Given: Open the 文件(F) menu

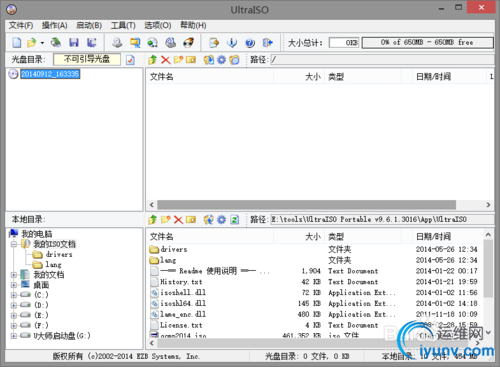Looking at the screenshot, I should (21, 25).
